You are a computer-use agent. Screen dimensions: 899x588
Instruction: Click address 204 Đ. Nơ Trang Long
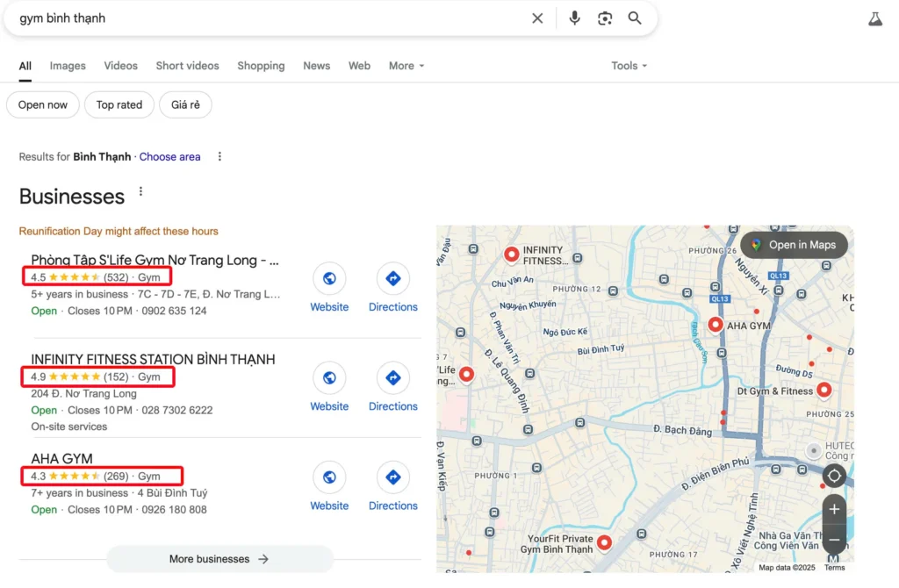[x=83, y=393]
